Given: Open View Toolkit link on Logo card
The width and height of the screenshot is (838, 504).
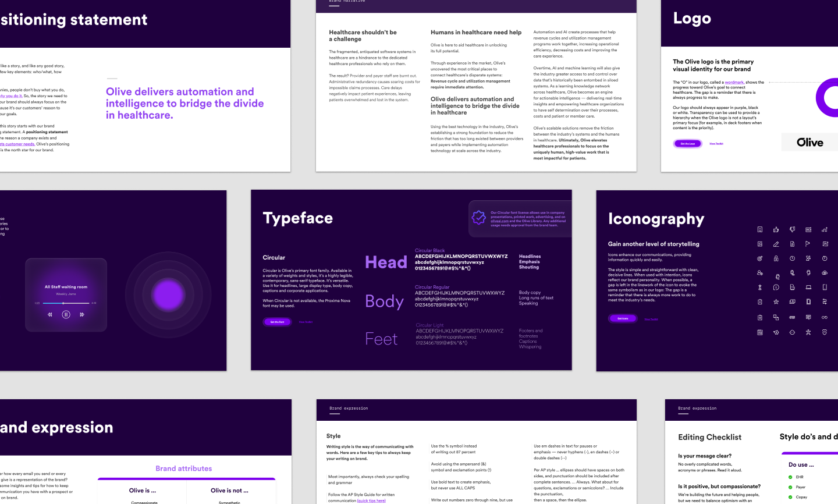Looking at the screenshot, I should [x=716, y=144].
